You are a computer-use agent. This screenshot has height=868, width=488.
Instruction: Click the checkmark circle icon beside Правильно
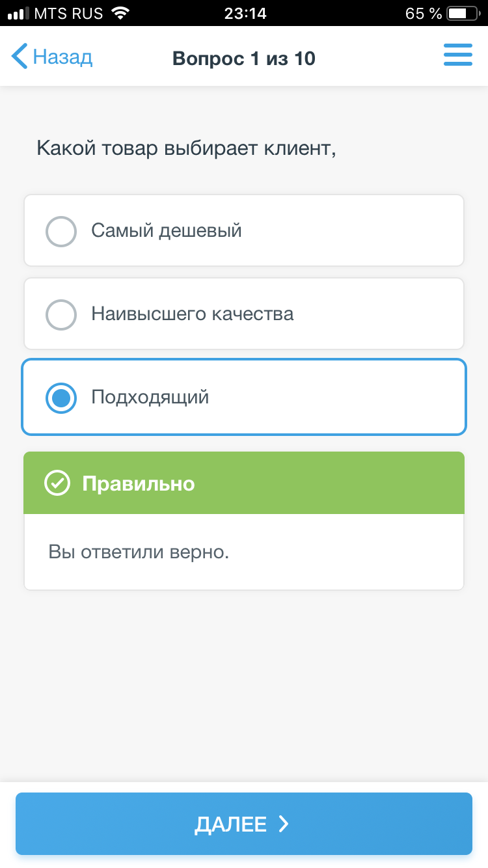57,483
